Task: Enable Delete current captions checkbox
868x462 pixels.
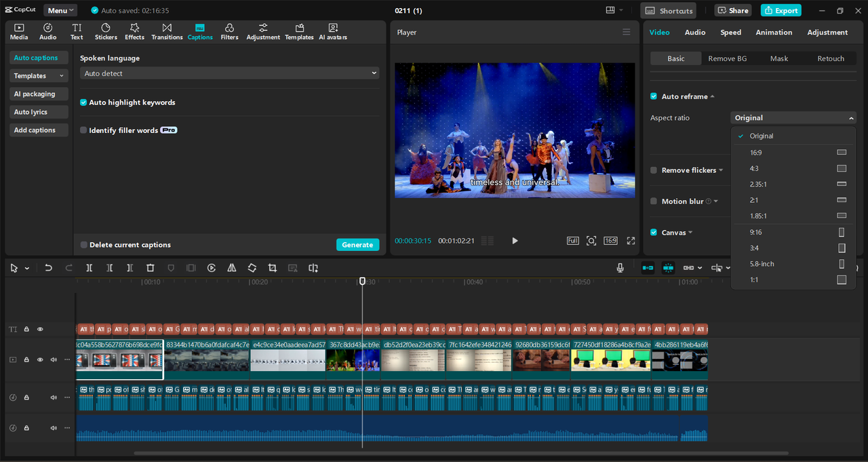Action: coord(83,245)
